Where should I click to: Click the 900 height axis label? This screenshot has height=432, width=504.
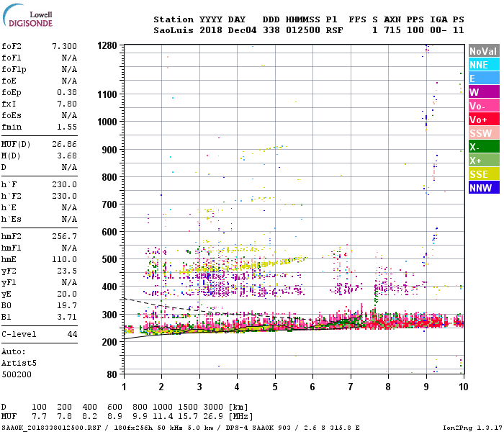click(x=109, y=150)
